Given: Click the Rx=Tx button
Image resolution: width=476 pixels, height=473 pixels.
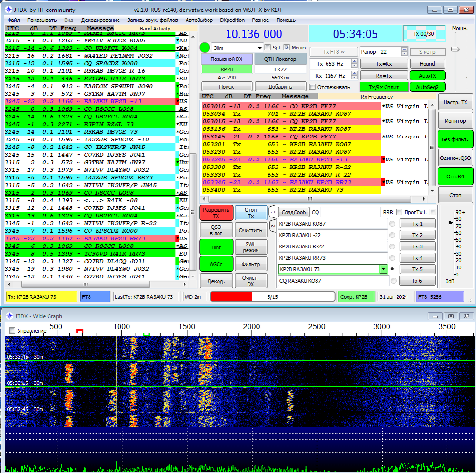Looking at the screenshot, I should tap(384, 76).
